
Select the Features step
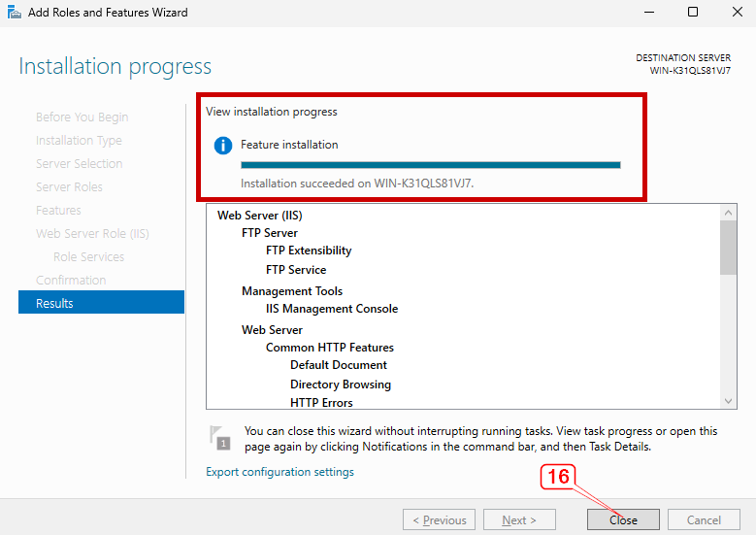click(x=58, y=211)
